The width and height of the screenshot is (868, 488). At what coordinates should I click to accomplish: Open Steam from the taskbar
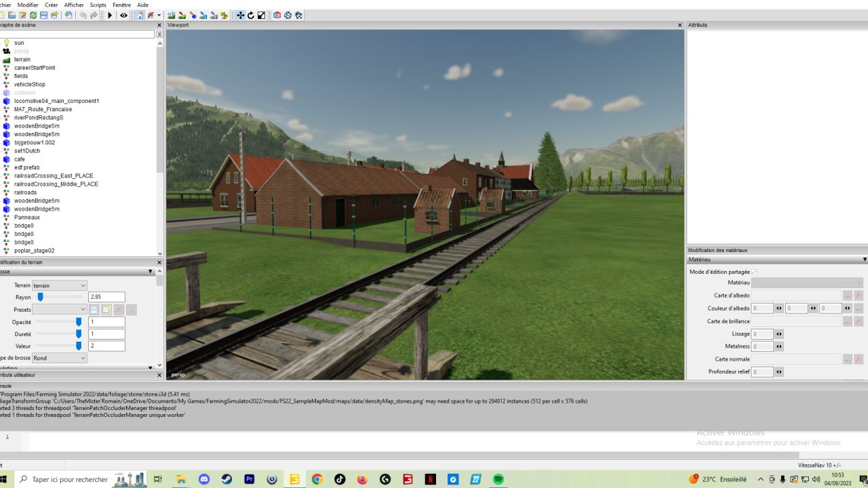click(226, 479)
